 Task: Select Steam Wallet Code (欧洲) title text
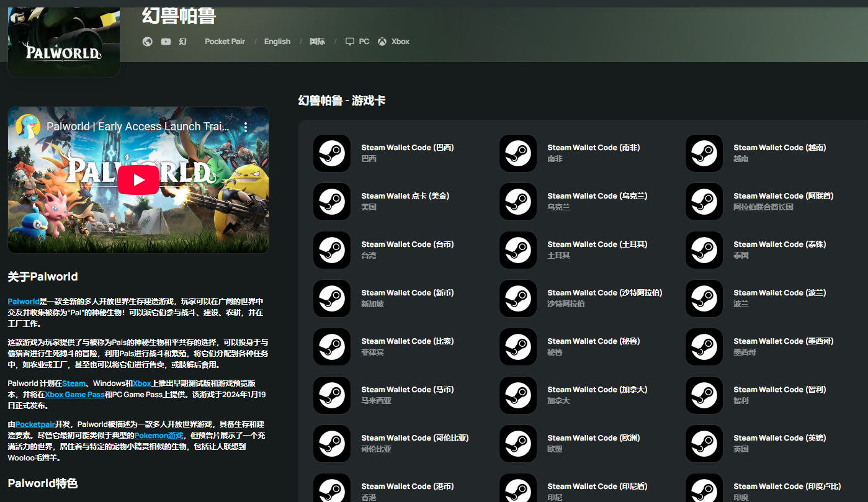594,438
